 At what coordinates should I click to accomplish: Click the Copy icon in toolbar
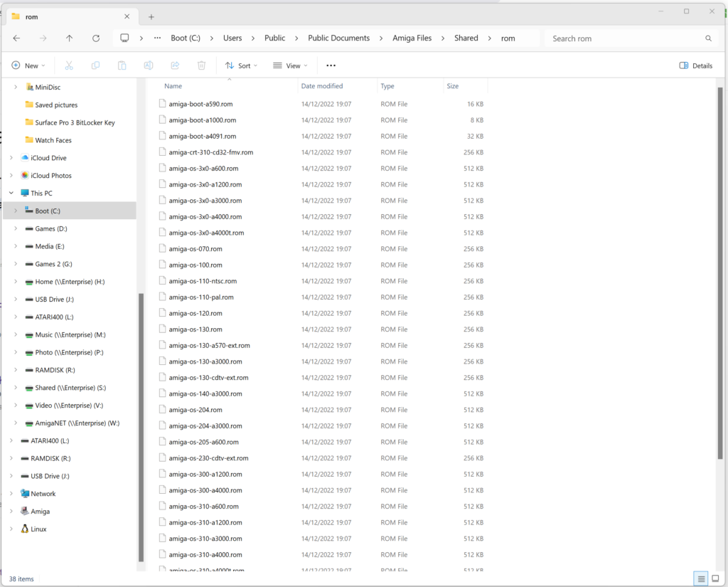[96, 65]
